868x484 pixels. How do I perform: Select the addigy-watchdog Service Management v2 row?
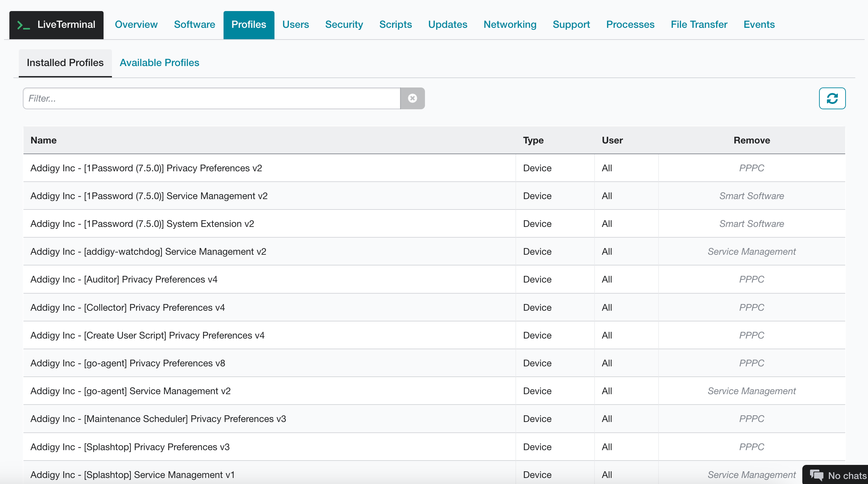[x=148, y=251]
